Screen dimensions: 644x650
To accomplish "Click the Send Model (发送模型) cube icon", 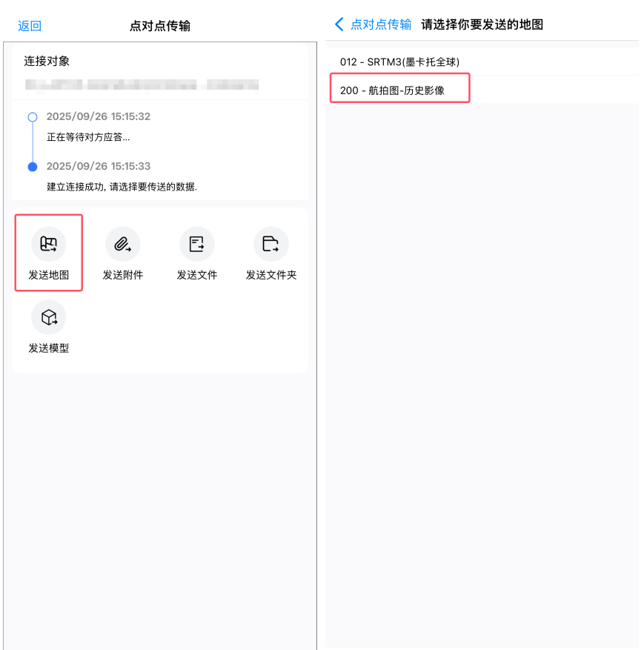I will 48,317.
